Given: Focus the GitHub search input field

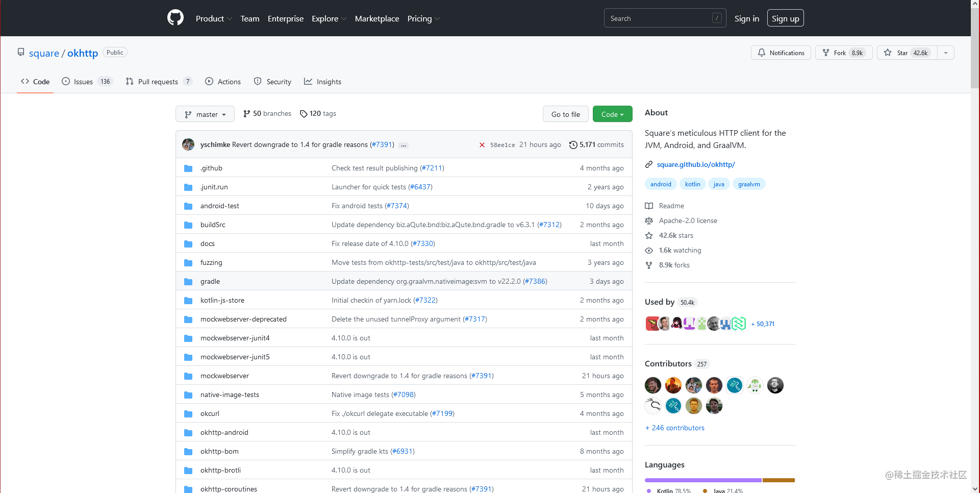Looking at the screenshot, I should (665, 18).
